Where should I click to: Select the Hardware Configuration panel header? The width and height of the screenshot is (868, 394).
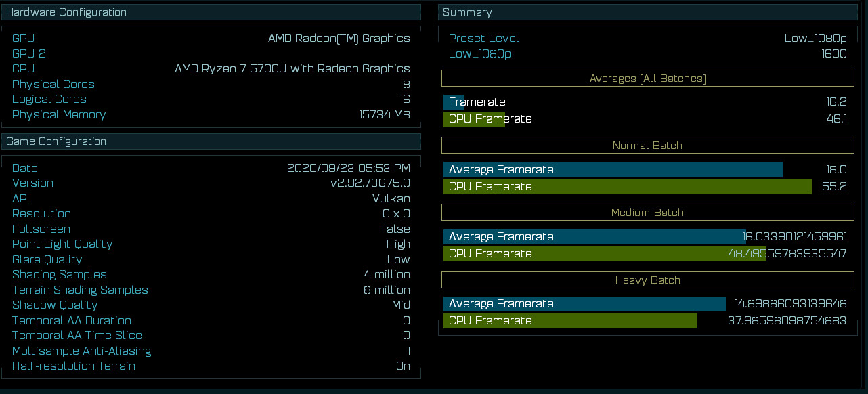[211, 12]
